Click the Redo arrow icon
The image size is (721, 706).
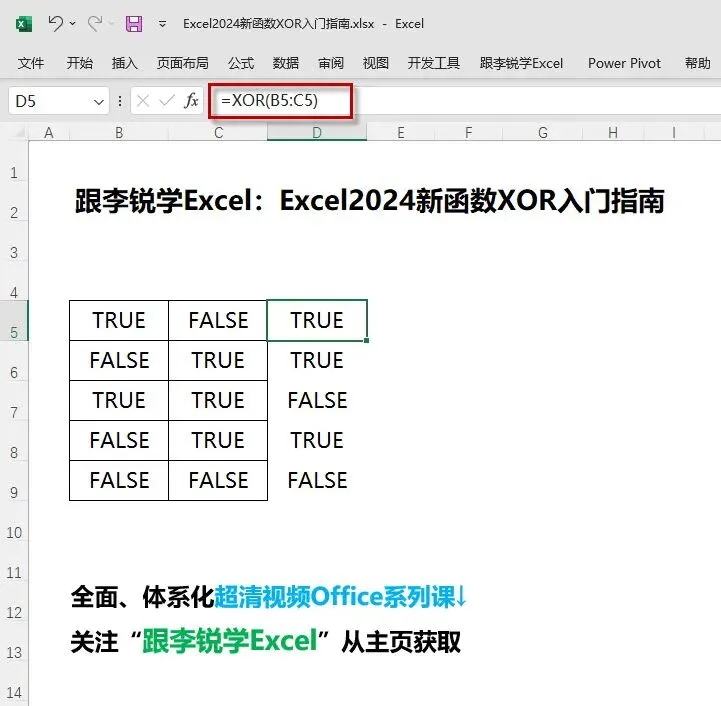95,23
